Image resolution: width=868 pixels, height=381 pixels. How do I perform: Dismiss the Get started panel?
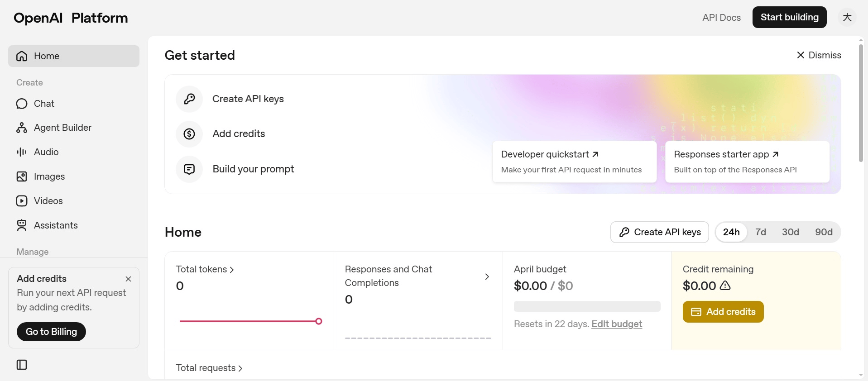[x=819, y=55]
